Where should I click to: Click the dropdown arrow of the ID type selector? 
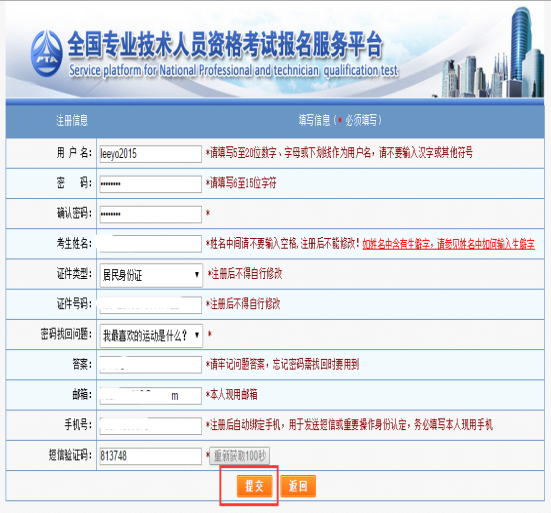click(x=197, y=275)
